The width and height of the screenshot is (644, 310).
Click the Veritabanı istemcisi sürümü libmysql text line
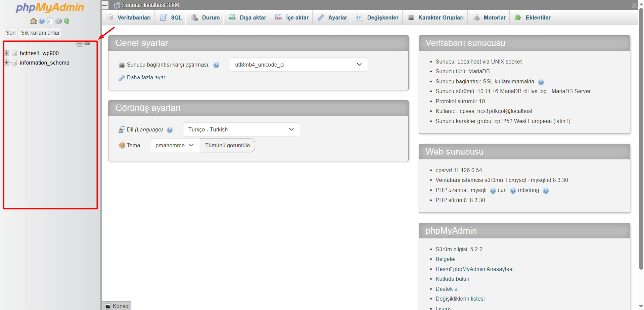tap(502, 180)
